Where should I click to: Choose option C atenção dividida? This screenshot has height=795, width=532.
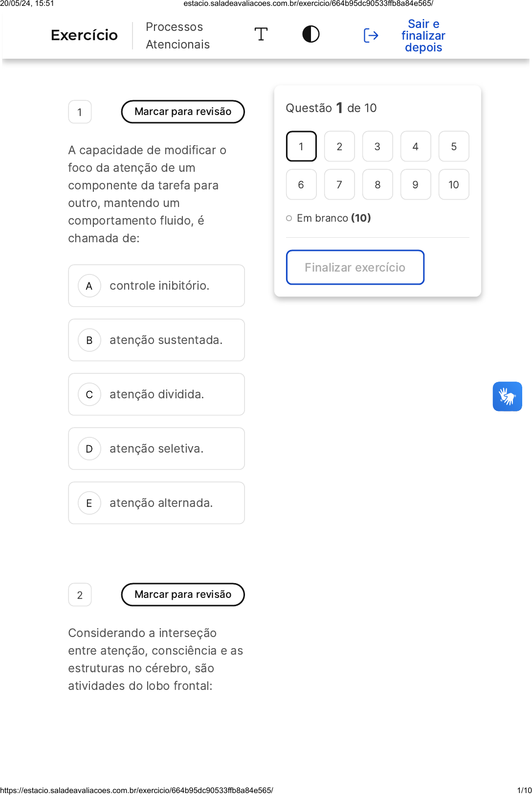156,394
